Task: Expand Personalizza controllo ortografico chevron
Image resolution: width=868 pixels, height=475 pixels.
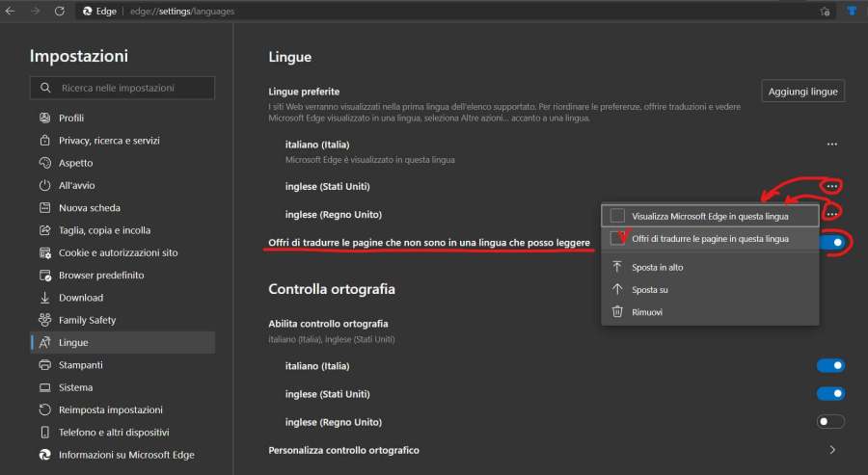Action: coord(831,450)
